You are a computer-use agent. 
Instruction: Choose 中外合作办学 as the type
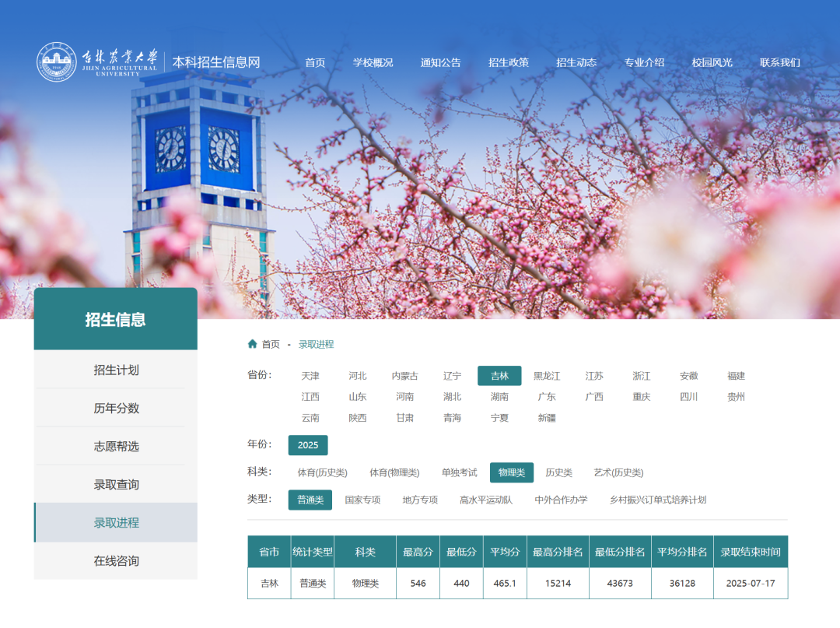562,500
